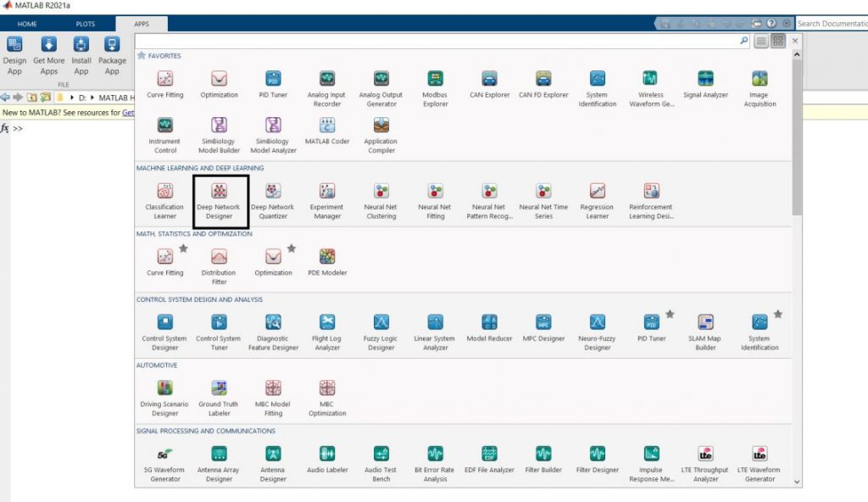Unfavorite the Curve Fitting app star
This screenshot has width=868, height=502.
tap(183, 248)
